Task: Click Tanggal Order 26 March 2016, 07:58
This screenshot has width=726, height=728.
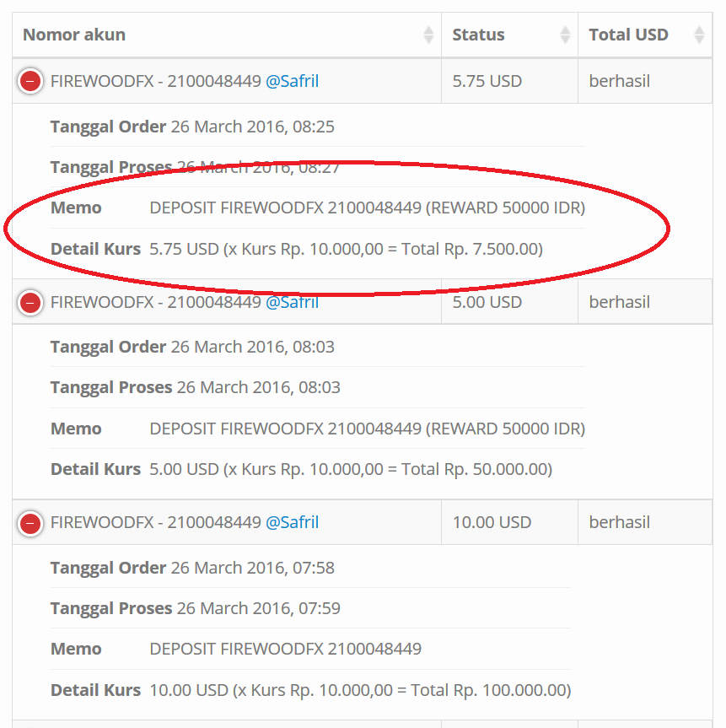Action: point(192,568)
